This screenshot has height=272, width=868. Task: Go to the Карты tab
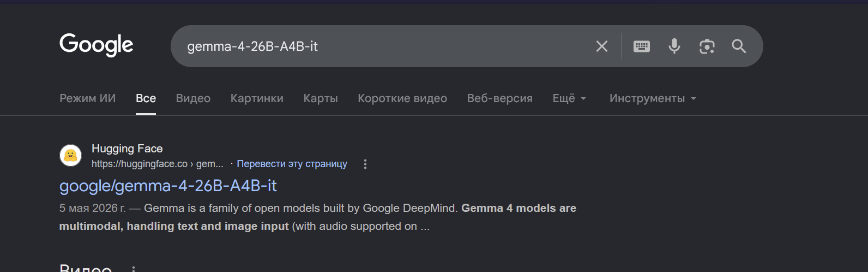(321, 98)
